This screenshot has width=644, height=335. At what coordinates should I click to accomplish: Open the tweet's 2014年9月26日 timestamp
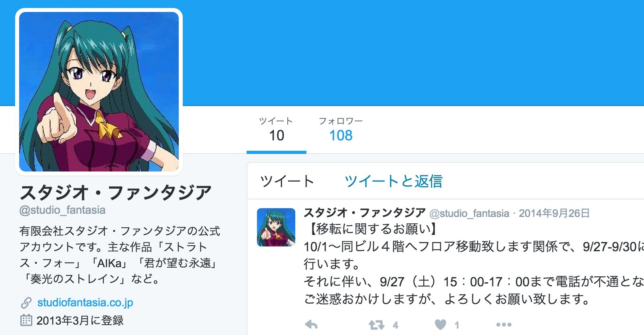pos(554,213)
